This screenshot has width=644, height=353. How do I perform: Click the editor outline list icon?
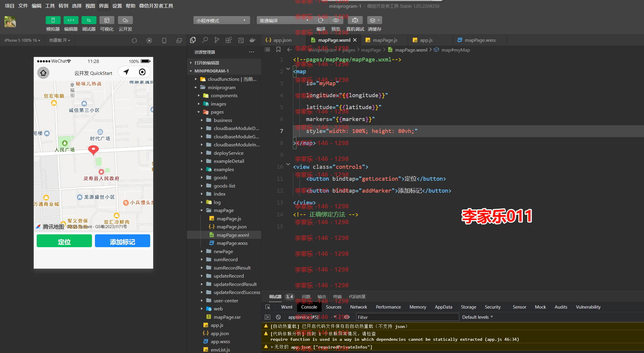pos(267,50)
